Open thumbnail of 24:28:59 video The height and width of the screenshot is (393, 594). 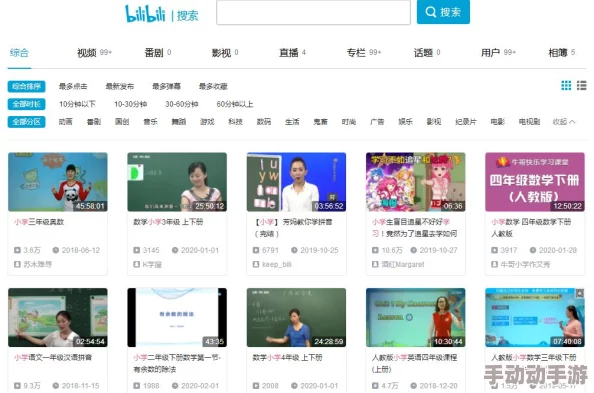(x=296, y=317)
